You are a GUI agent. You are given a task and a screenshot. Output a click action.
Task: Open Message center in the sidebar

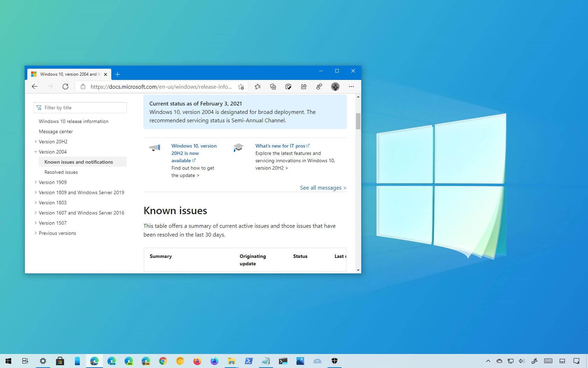click(56, 131)
